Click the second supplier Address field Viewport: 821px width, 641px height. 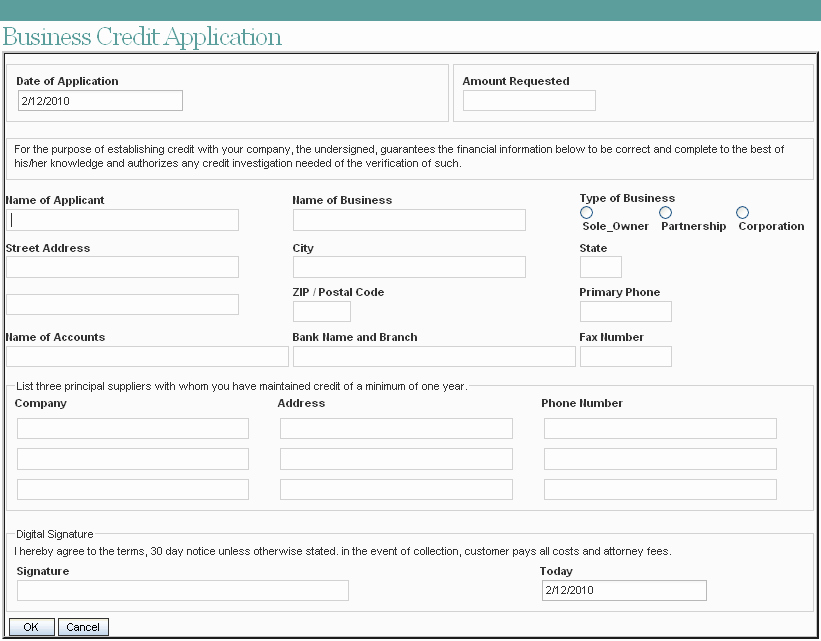[396, 459]
